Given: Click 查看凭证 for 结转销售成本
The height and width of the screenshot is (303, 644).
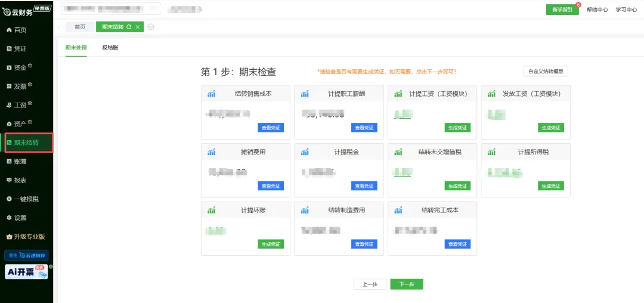Looking at the screenshot, I should tap(271, 128).
